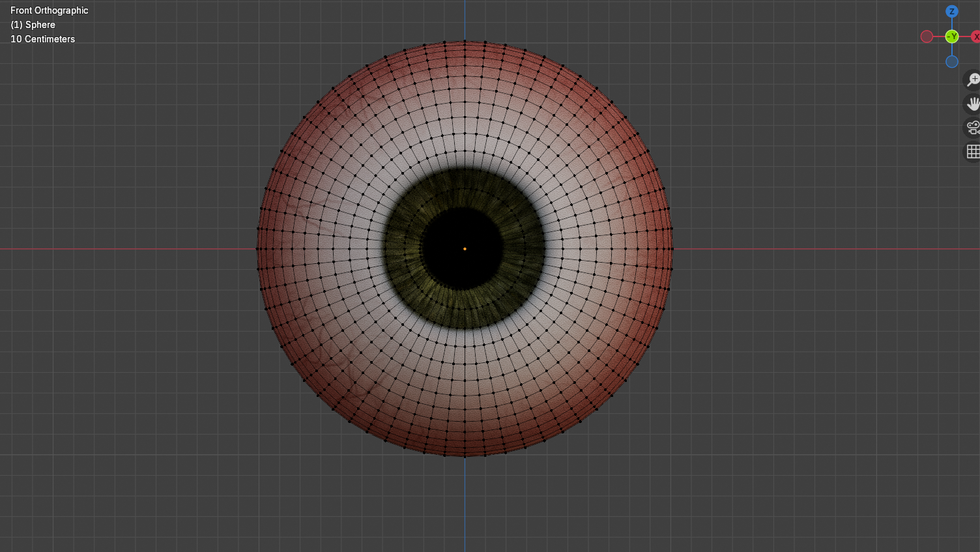980x552 pixels.
Task: Toggle perspective/orthographic grid icon
Action: [973, 152]
